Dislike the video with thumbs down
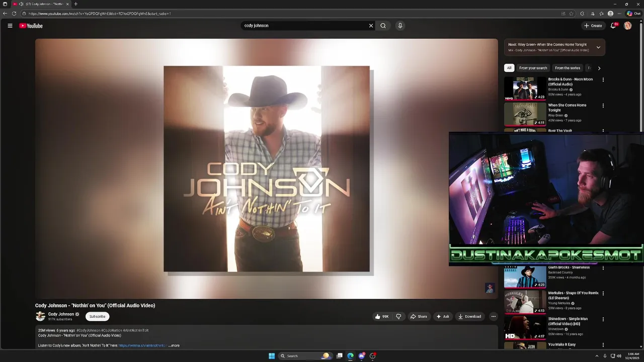644x362 pixels. coord(398,317)
